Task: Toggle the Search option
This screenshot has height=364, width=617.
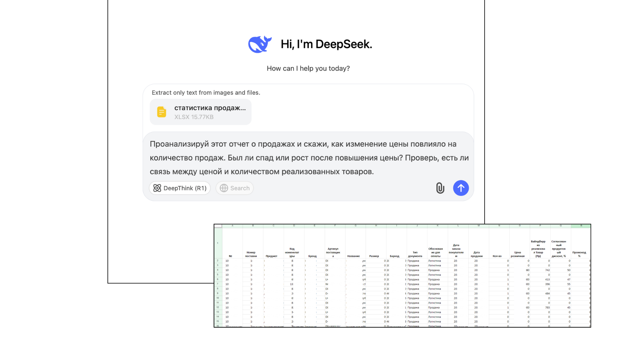Action: point(235,188)
